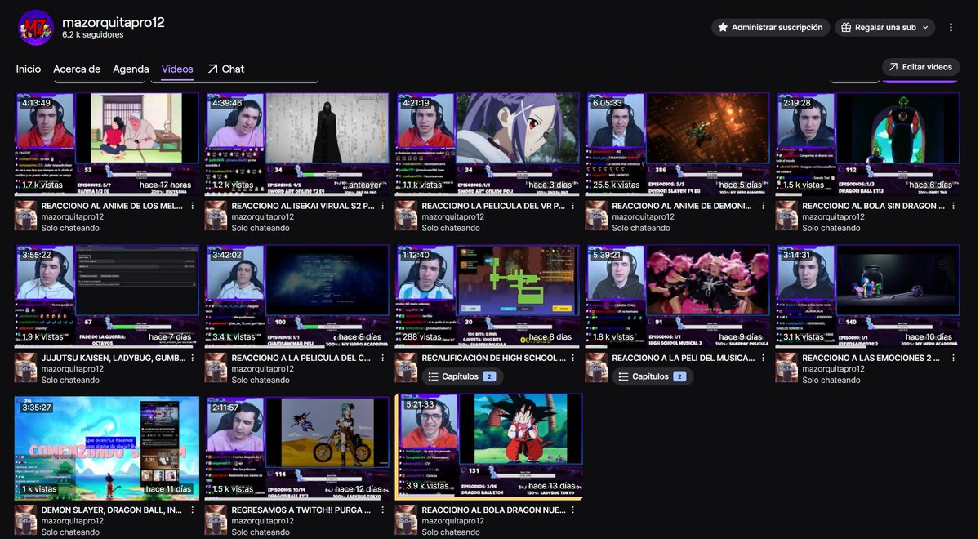
Task: Play the 2:11:57 video thumbnail
Action: pos(297,448)
